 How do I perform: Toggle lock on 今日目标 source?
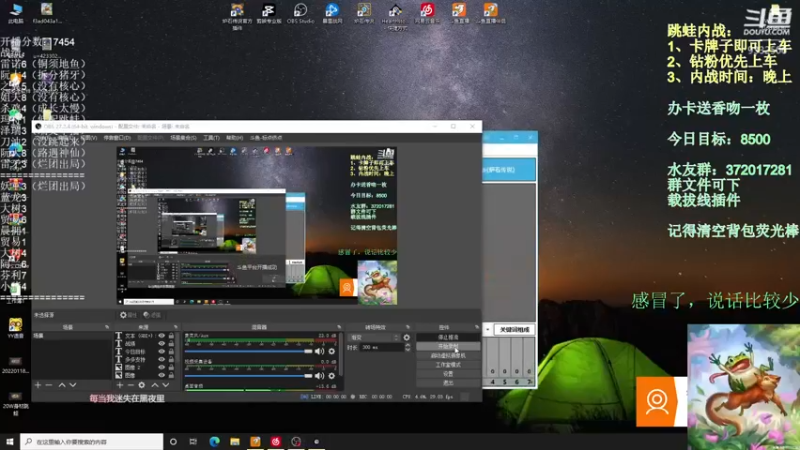[171, 351]
